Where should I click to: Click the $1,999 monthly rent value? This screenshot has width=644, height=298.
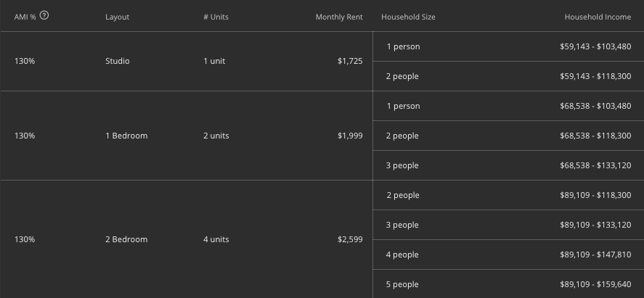click(x=350, y=136)
